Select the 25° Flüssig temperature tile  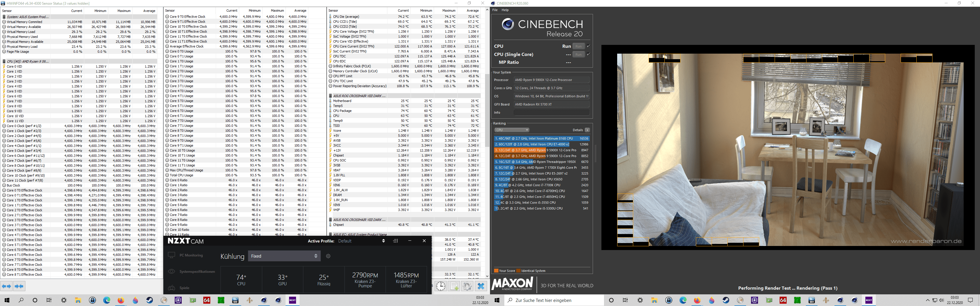(x=324, y=280)
